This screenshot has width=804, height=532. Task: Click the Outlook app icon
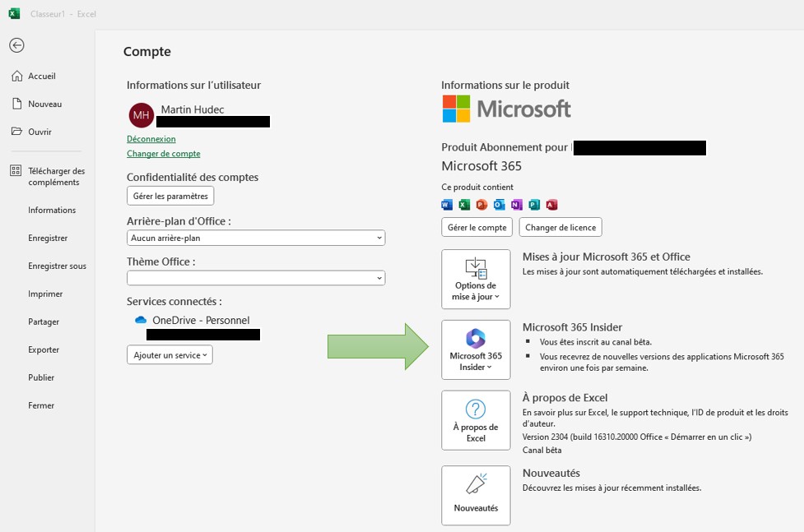click(500, 205)
